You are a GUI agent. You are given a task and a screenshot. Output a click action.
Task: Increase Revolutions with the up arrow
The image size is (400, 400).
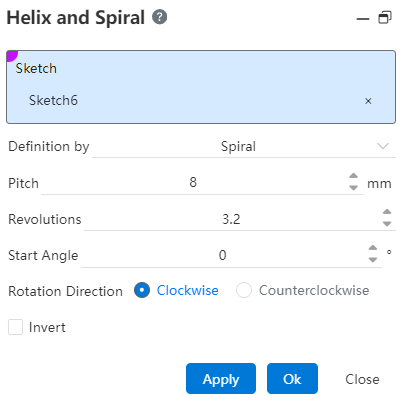[x=387, y=212]
